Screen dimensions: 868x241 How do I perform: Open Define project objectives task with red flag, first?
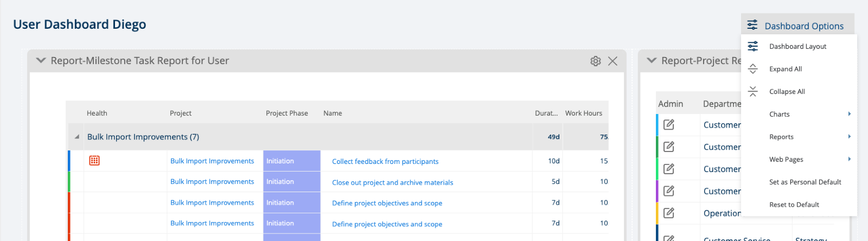pos(387,203)
